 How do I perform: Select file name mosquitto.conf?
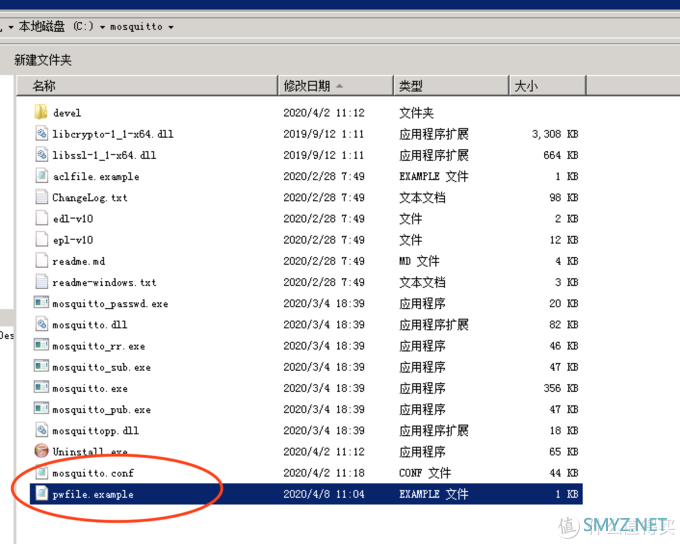point(93,473)
